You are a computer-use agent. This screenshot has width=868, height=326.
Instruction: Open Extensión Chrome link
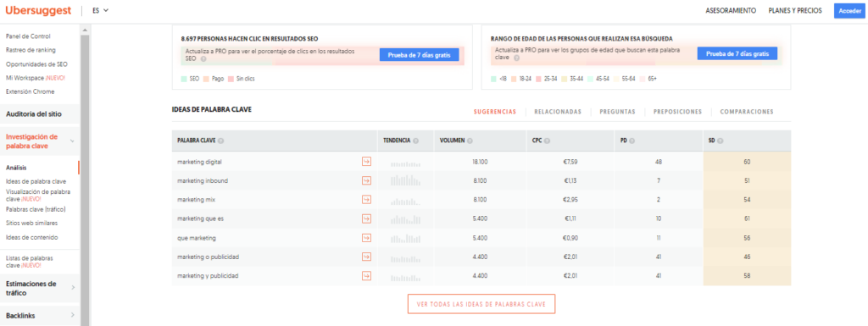[30, 91]
